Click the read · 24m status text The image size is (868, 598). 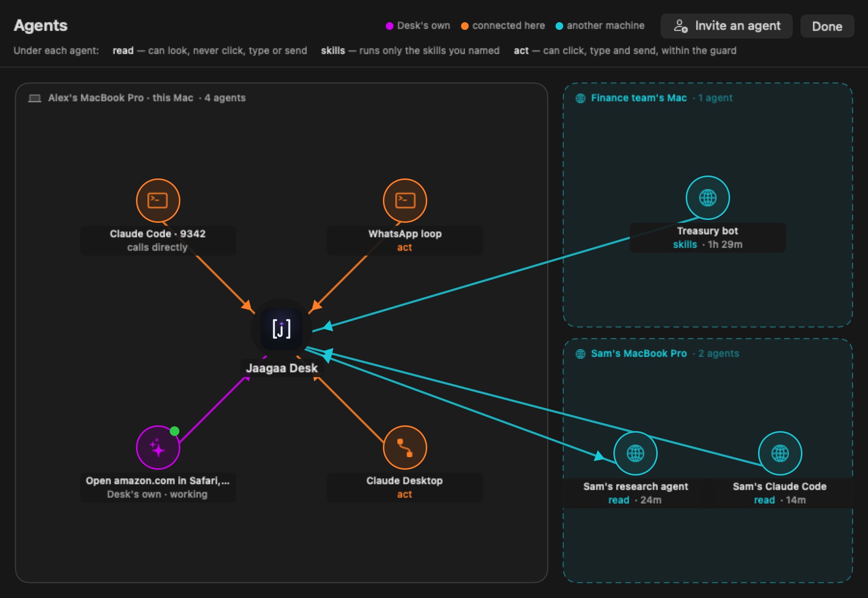[x=635, y=500]
